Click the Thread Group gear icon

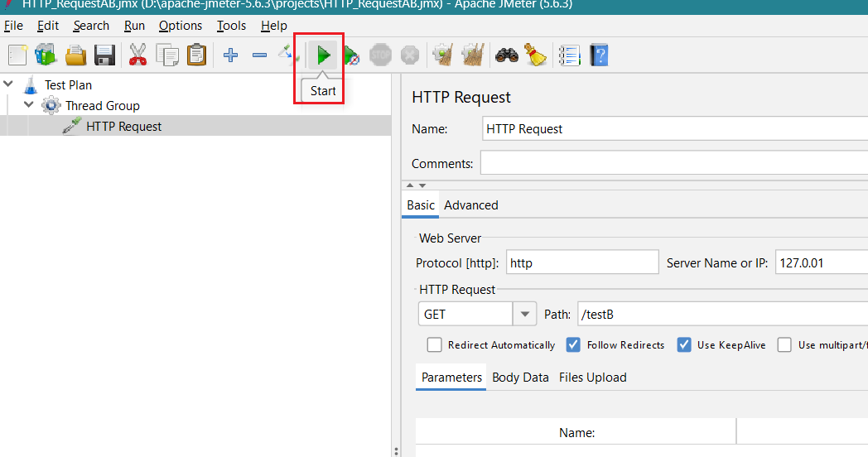point(51,105)
